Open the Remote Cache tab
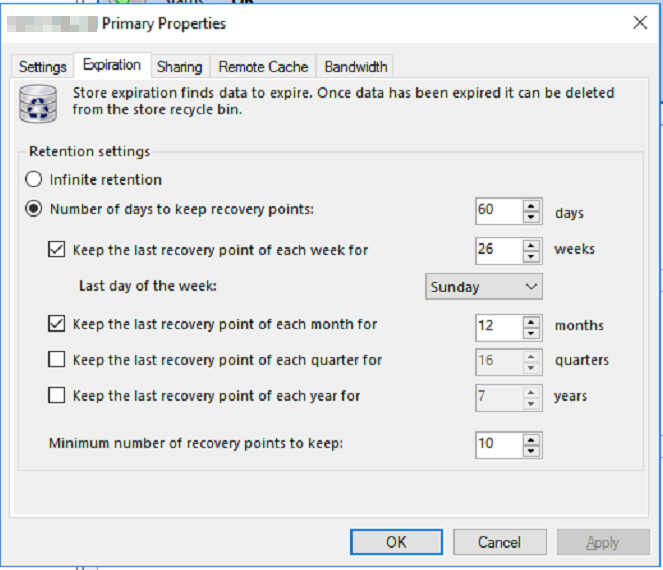The image size is (663, 570). [263, 67]
